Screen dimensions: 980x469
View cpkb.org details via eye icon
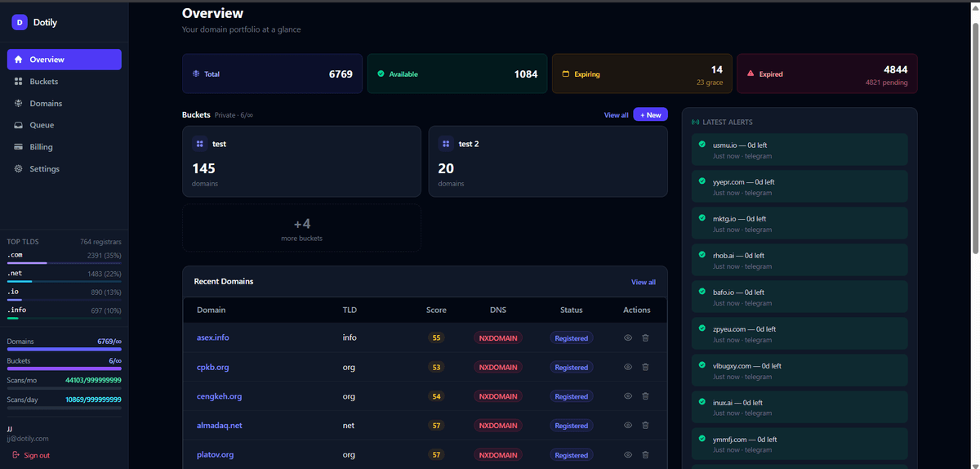pyautogui.click(x=628, y=367)
